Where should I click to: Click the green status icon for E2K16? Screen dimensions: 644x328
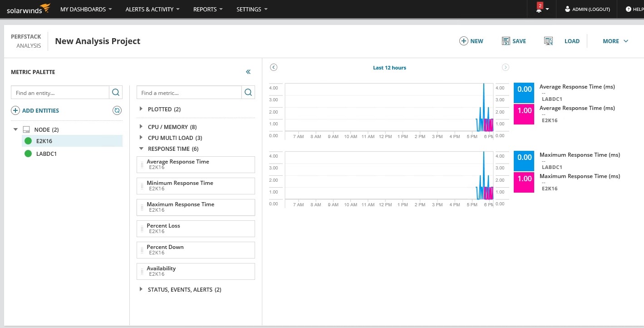28,141
